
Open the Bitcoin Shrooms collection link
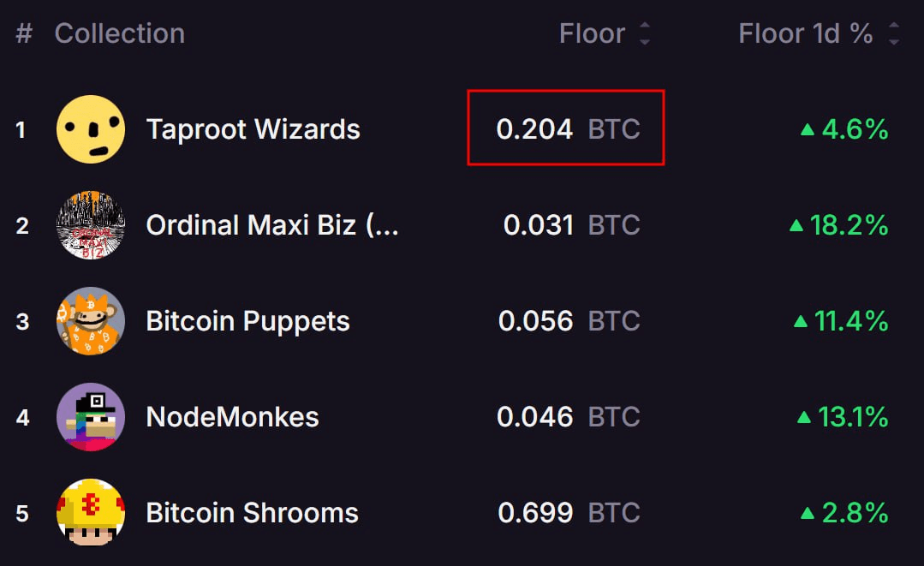(x=253, y=513)
